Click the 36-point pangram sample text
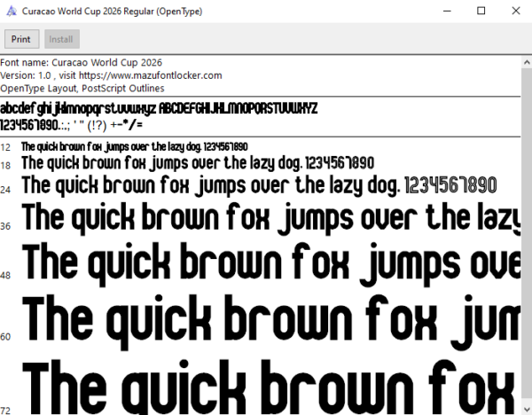This screenshot has height=415, width=532. pyautogui.click(x=270, y=218)
